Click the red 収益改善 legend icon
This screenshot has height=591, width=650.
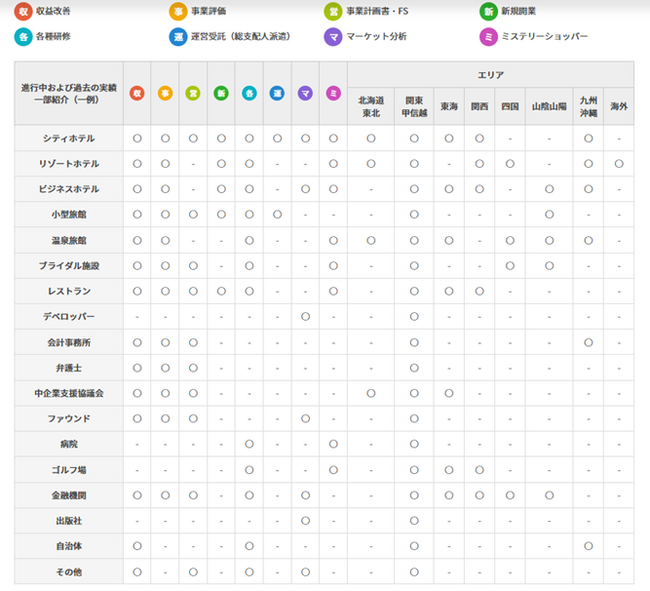pyautogui.click(x=23, y=12)
